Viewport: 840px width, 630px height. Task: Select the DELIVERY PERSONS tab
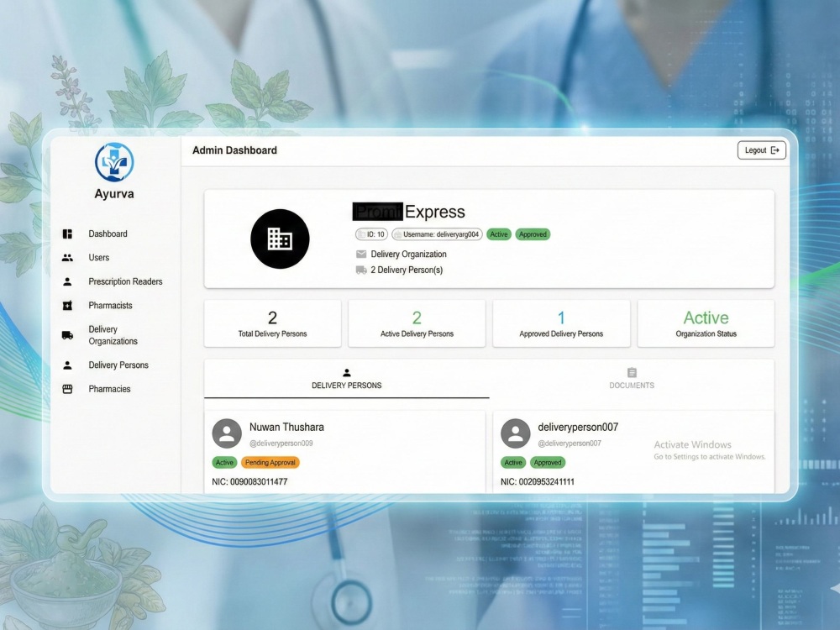[x=347, y=379]
